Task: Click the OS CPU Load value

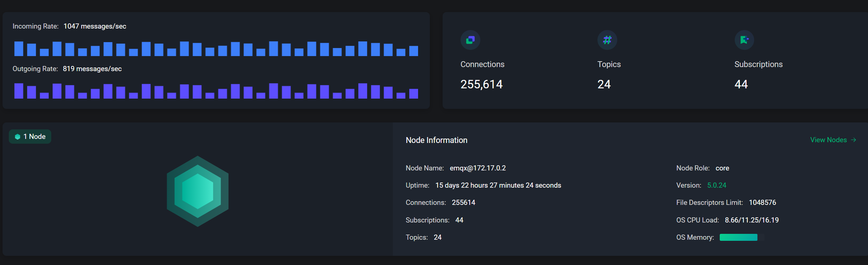Action: tap(752, 220)
